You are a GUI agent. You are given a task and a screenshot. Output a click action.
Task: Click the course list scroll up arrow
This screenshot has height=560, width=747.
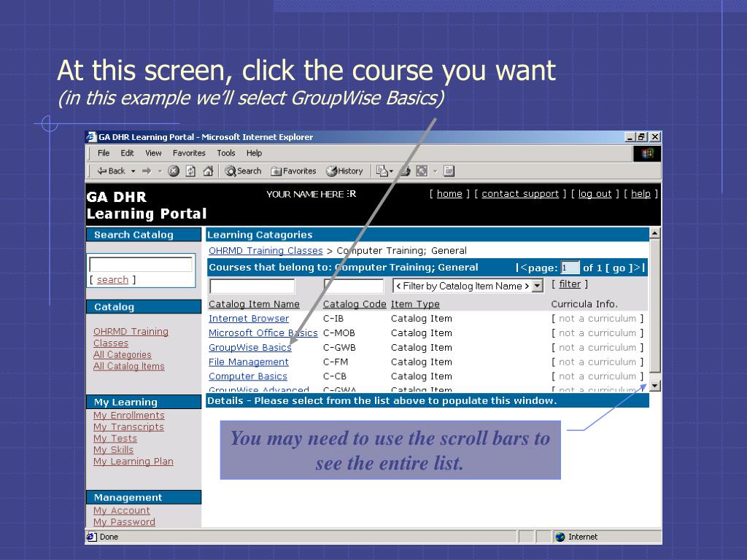pos(654,233)
